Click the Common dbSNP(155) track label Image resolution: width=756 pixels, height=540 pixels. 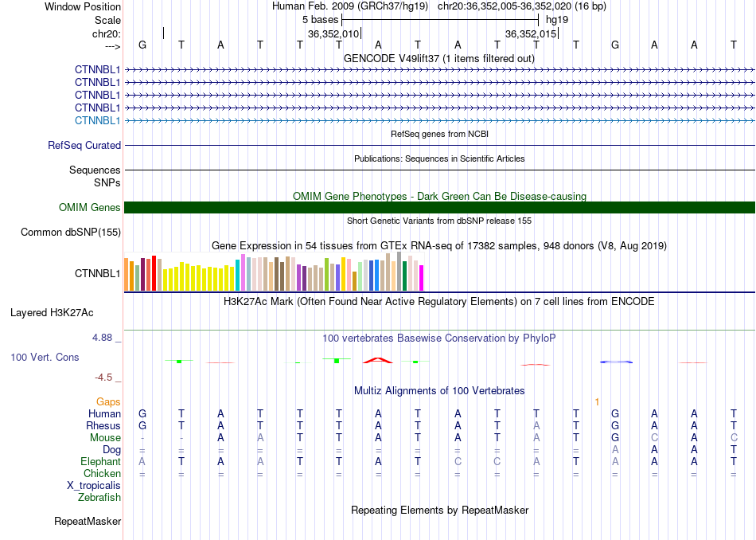click(70, 232)
